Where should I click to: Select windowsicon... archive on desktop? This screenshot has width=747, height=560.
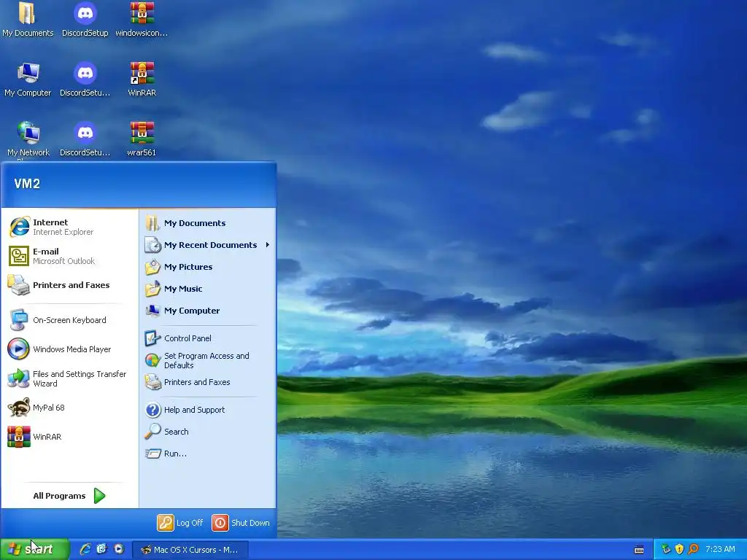click(x=142, y=20)
